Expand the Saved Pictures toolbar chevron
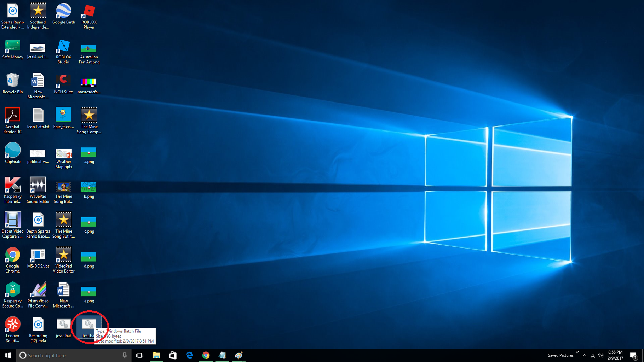Image resolution: width=644 pixels, height=362 pixels. (577, 352)
